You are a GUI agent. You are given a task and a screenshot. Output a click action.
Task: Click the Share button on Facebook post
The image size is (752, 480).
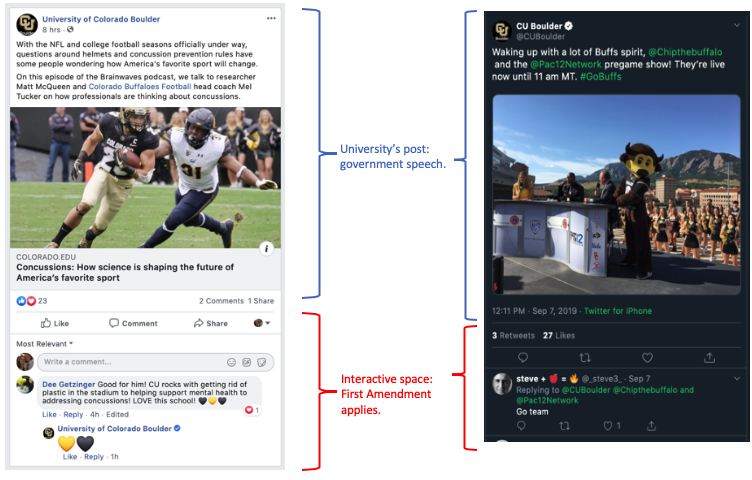(x=211, y=323)
